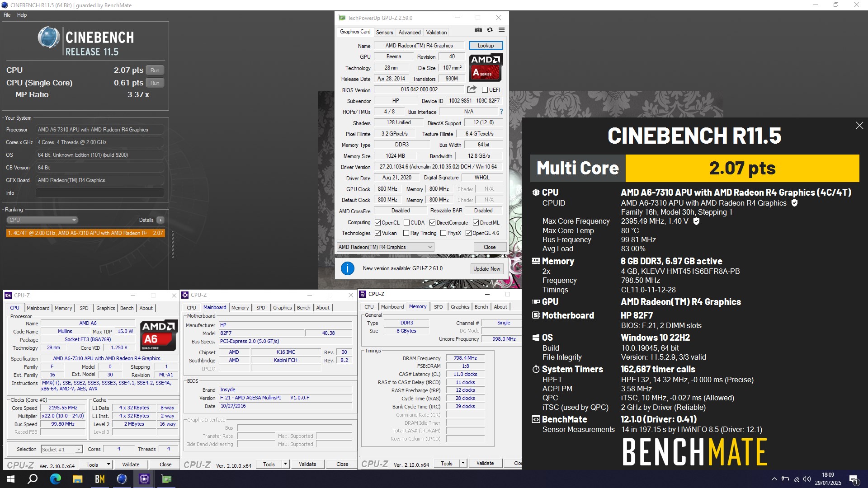Open the About tab in CPU-Z Memory window
Viewport: 868px width, 488px height.
[x=500, y=307]
